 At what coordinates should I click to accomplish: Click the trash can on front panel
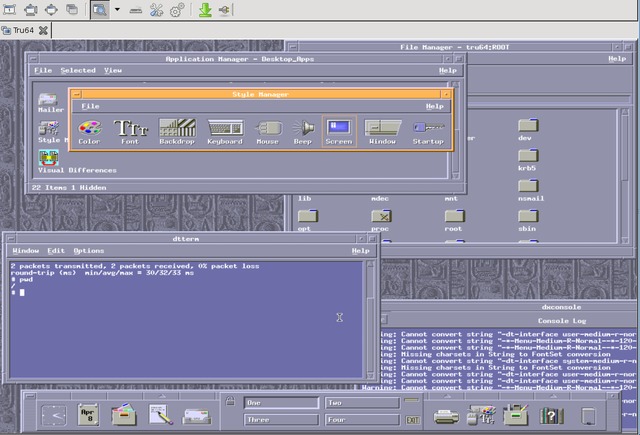[x=588, y=416]
